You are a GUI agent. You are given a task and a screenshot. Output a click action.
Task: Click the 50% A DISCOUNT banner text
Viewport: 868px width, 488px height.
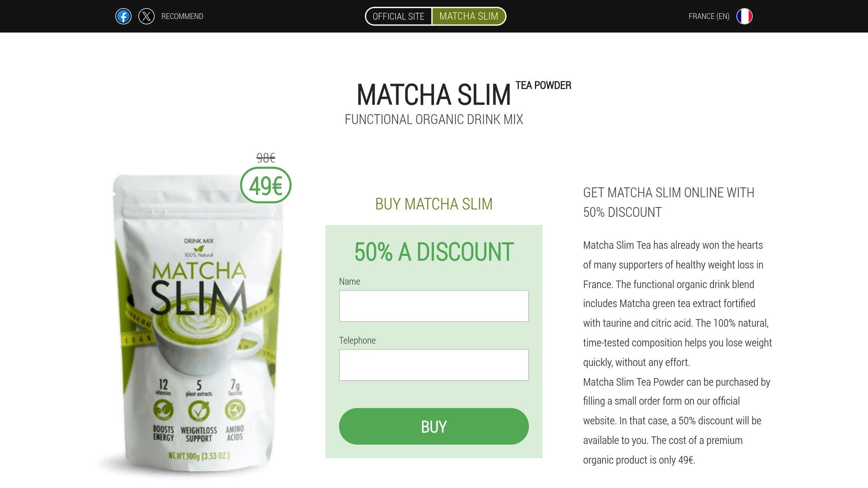434,252
